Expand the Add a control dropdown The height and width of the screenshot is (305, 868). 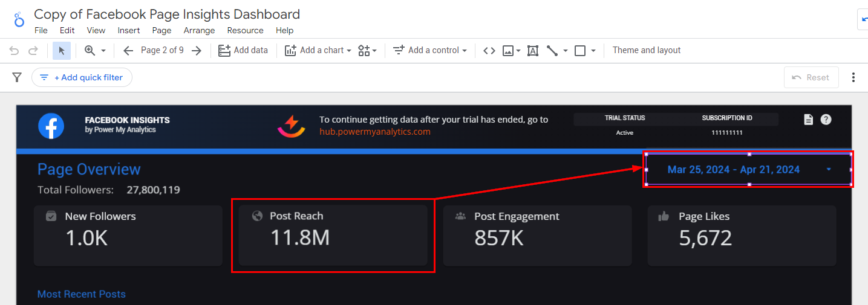pyautogui.click(x=430, y=51)
